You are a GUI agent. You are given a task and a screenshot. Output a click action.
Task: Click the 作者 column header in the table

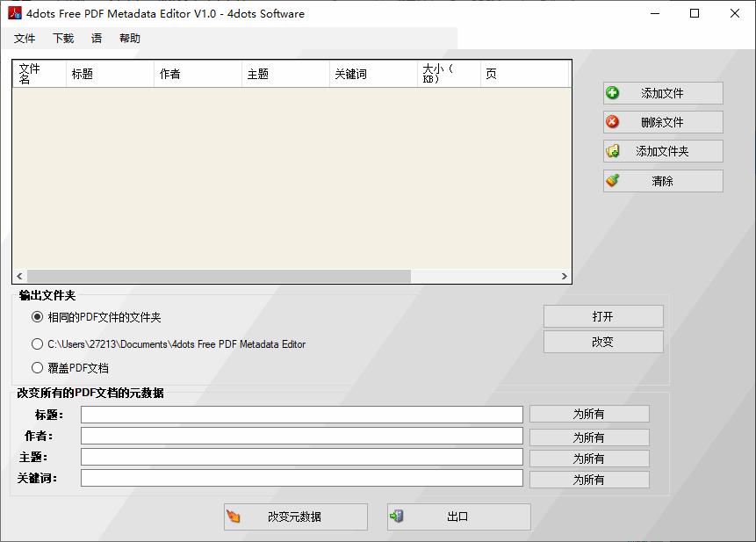coord(198,74)
